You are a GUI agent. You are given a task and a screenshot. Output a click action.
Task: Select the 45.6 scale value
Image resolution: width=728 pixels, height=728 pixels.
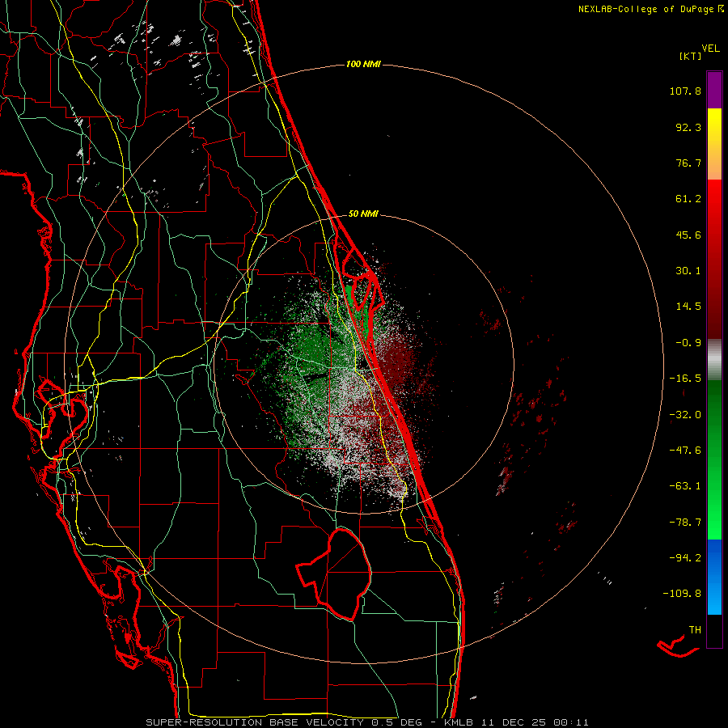tap(688, 235)
